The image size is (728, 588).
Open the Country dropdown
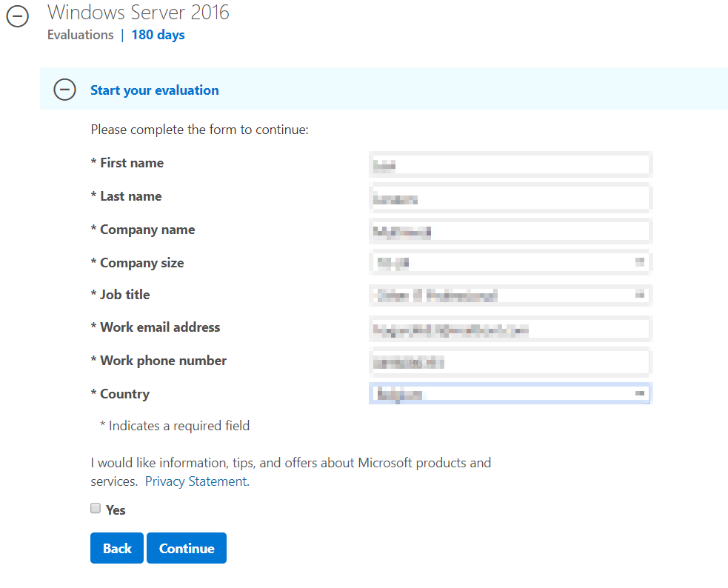(x=511, y=393)
